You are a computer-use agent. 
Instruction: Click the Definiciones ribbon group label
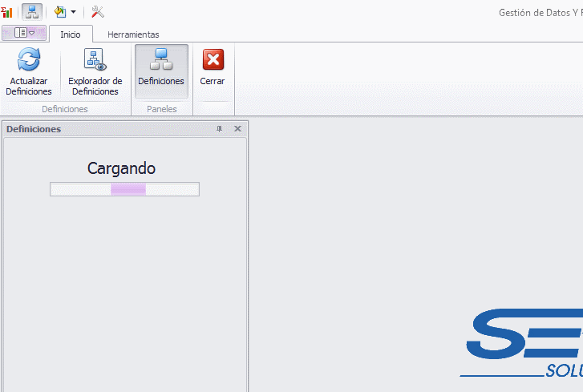[x=65, y=108]
